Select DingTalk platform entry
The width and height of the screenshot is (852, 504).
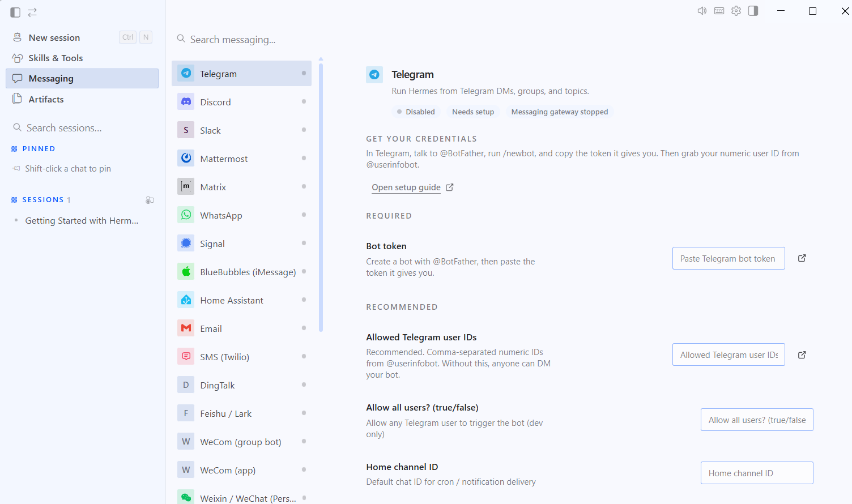[x=241, y=385]
